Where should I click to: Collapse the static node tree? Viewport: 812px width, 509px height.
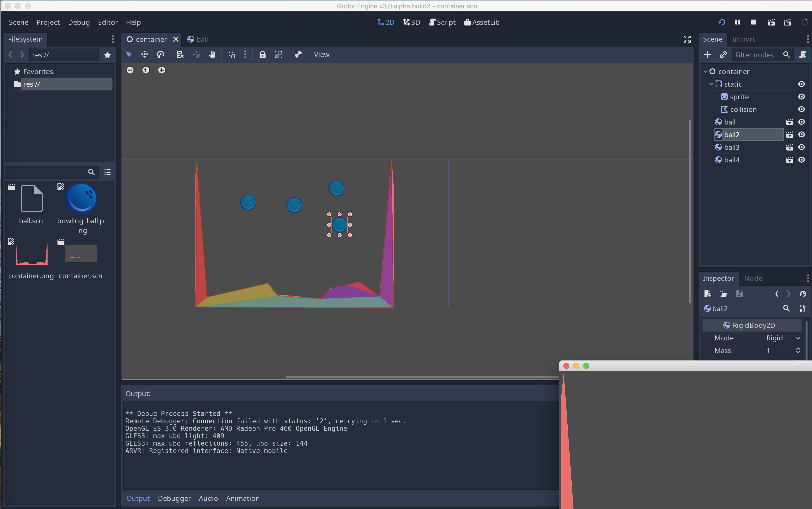(711, 84)
